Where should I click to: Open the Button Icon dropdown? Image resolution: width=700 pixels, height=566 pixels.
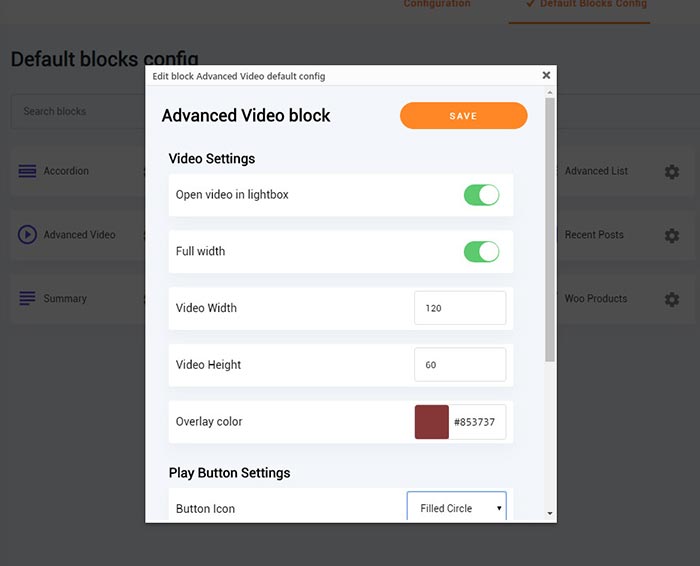(456, 508)
